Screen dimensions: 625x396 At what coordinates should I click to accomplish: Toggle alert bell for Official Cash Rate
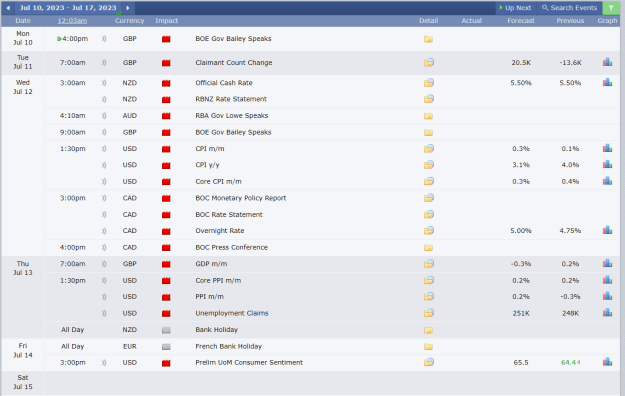(x=104, y=83)
